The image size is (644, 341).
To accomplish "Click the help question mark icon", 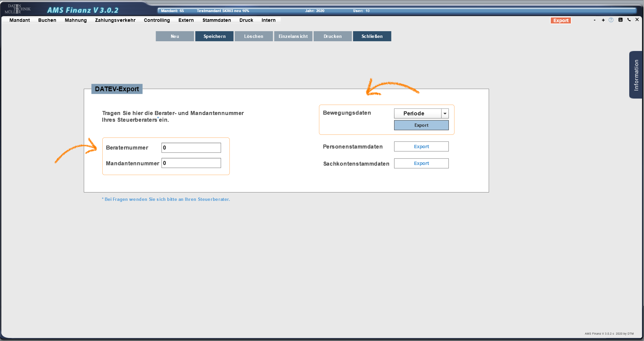I will point(611,20).
